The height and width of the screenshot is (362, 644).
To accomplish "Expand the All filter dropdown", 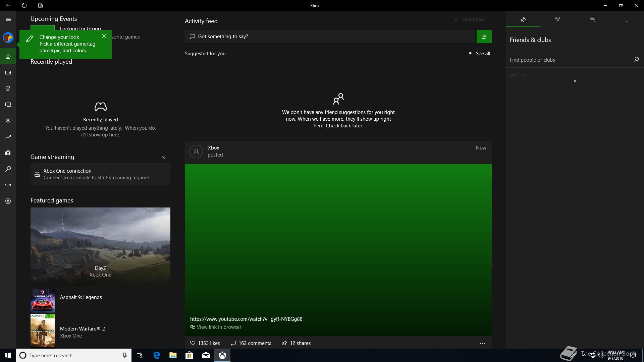I will pyautogui.click(x=518, y=75).
